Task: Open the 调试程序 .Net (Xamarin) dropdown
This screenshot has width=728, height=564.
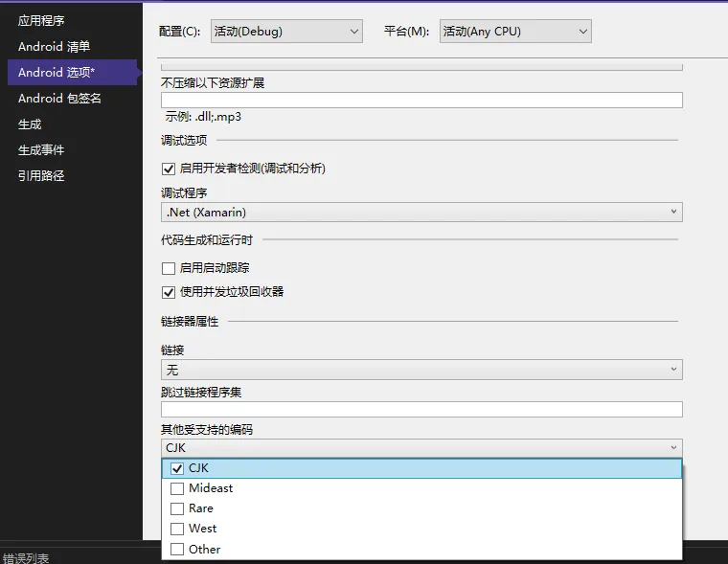Action: pos(421,213)
